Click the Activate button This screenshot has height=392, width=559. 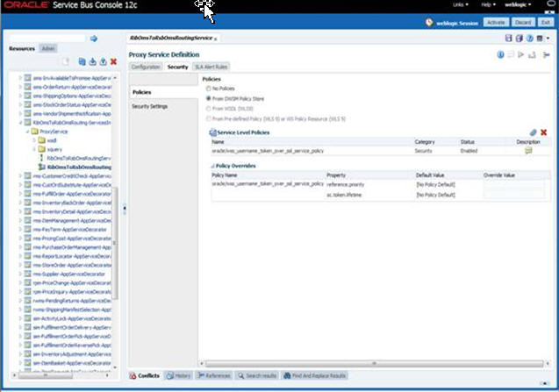(x=496, y=23)
